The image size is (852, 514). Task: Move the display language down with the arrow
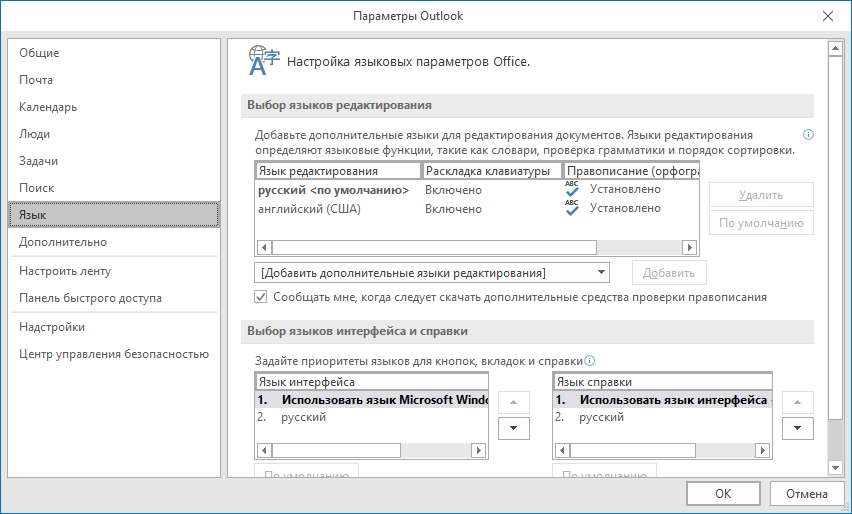(x=513, y=428)
